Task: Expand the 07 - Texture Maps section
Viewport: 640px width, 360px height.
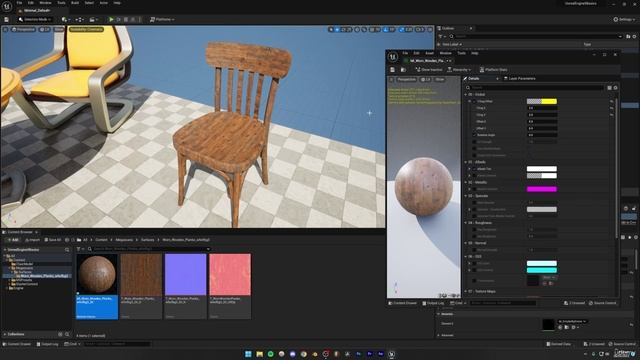Action: pos(466,291)
